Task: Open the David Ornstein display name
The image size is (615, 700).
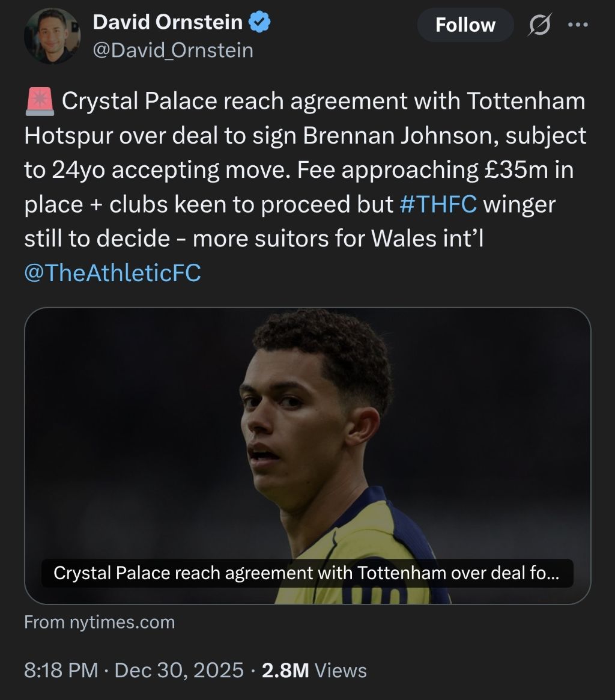Action: pyautogui.click(x=168, y=23)
